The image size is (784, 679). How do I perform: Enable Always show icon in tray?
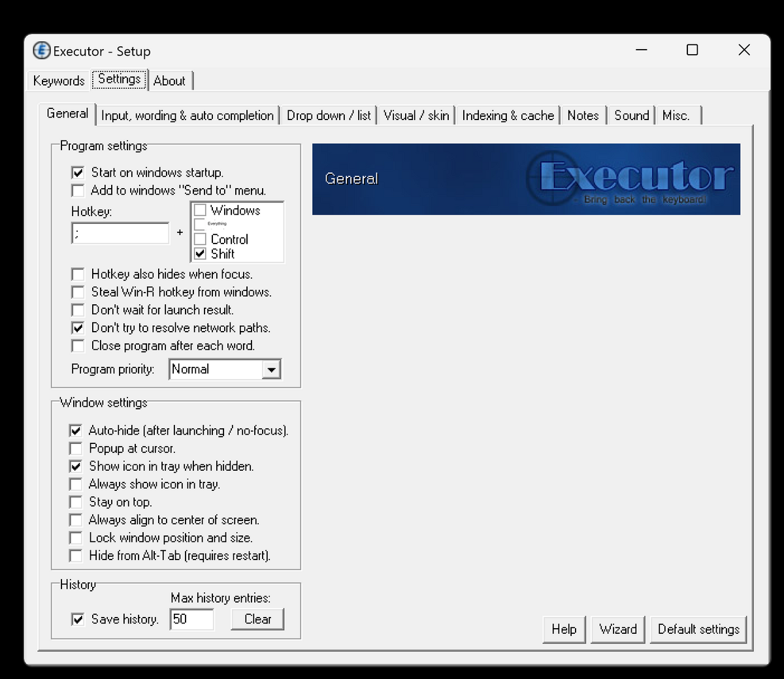(x=76, y=484)
